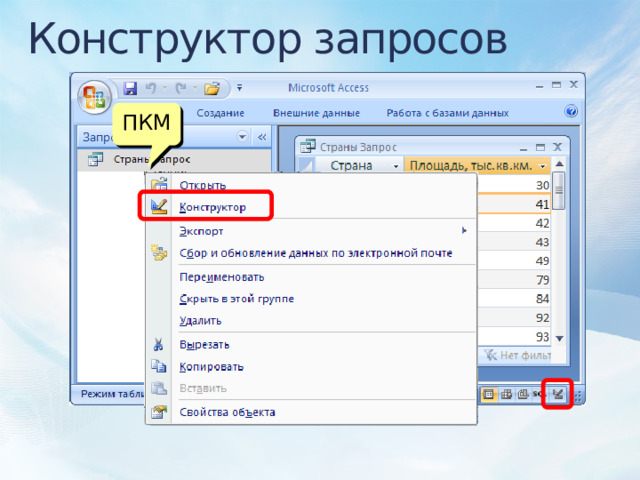Open the Страна column filter dropdown
Screen dimensions: 640x480
(396, 166)
